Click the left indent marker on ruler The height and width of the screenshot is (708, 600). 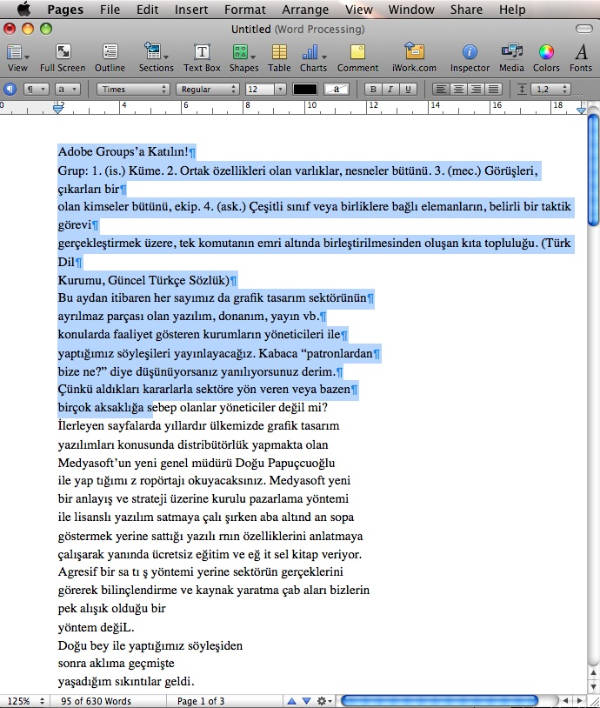tap(58, 108)
